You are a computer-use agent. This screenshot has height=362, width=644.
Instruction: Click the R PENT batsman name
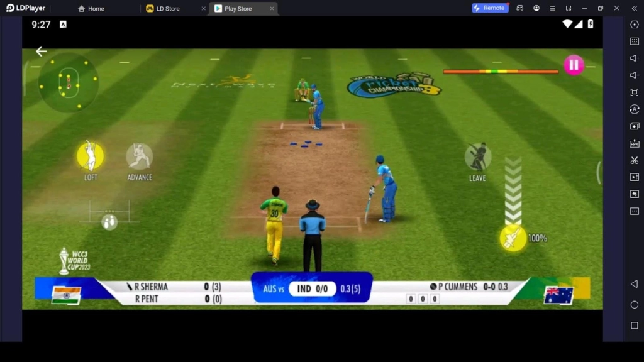point(147,299)
